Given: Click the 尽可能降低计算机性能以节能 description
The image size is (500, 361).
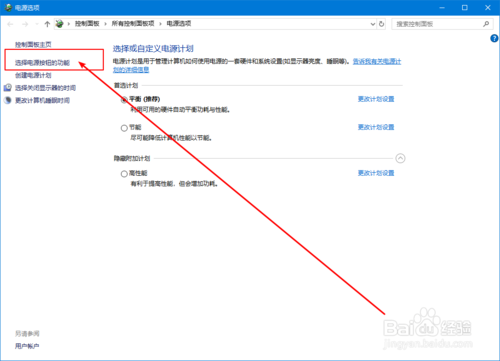Looking at the screenshot, I should point(171,138).
